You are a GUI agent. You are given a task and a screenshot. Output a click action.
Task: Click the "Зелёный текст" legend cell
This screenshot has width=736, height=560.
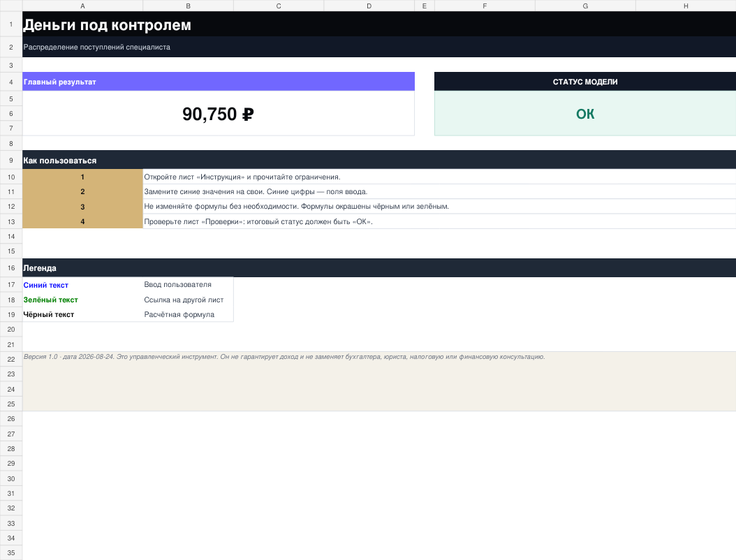point(82,300)
